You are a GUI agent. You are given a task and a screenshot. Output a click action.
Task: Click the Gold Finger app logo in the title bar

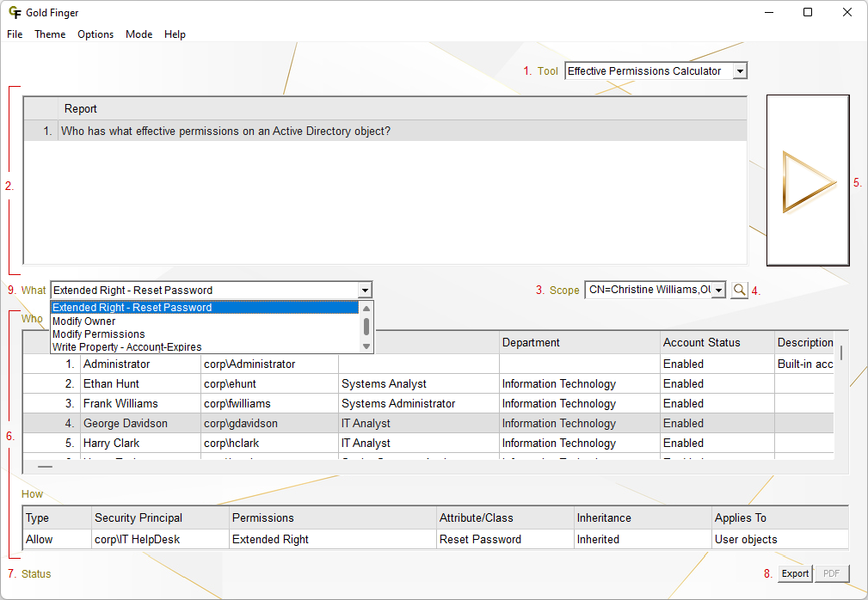(x=15, y=12)
